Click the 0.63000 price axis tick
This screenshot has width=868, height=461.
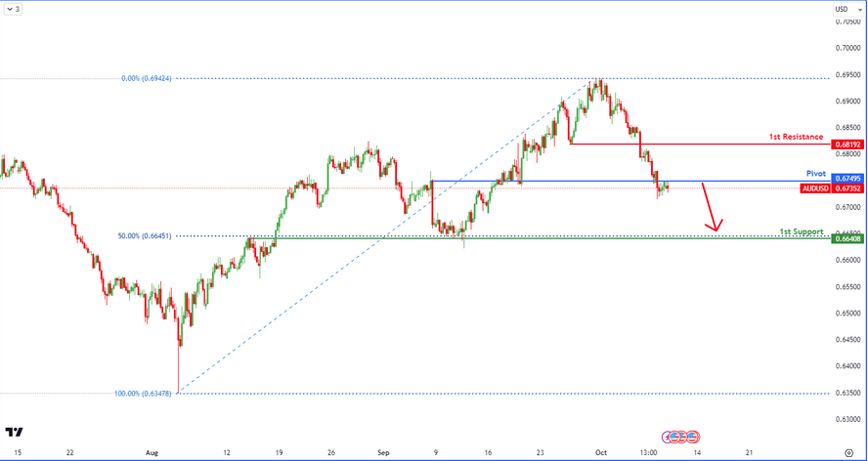(847, 419)
